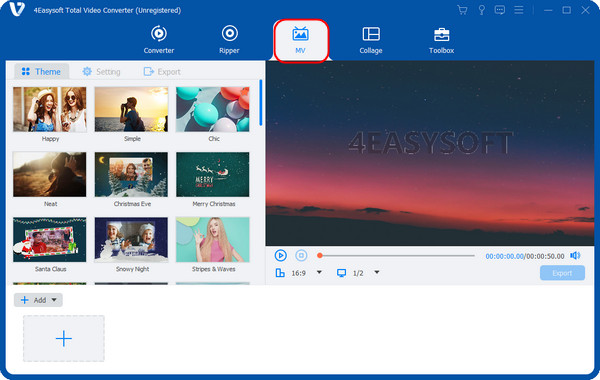
Task: Open the 16:9 aspect ratio dropdown
Action: tap(319, 272)
